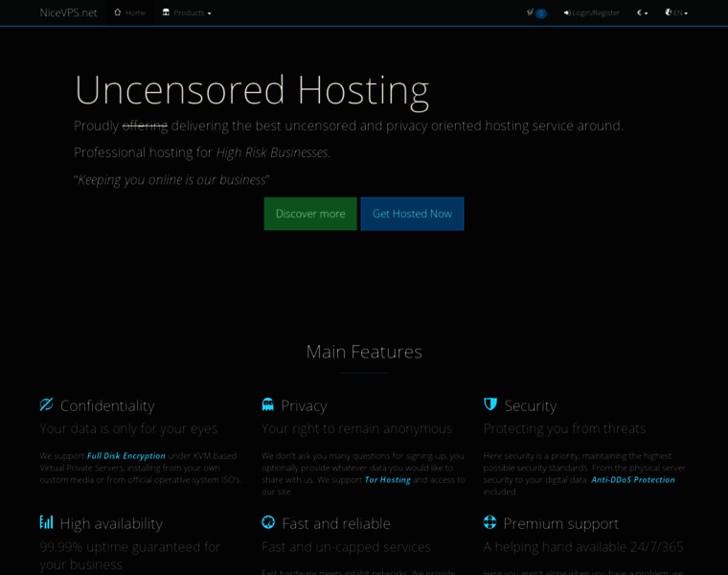Viewport: 728px width, 575px height.
Task: Click the Premium support lifebuoy icon
Action: click(490, 522)
